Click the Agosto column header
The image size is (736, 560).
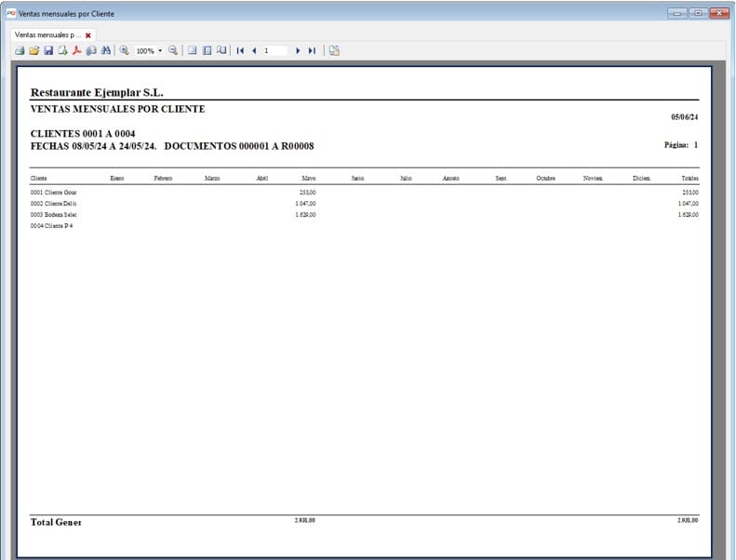click(x=451, y=179)
